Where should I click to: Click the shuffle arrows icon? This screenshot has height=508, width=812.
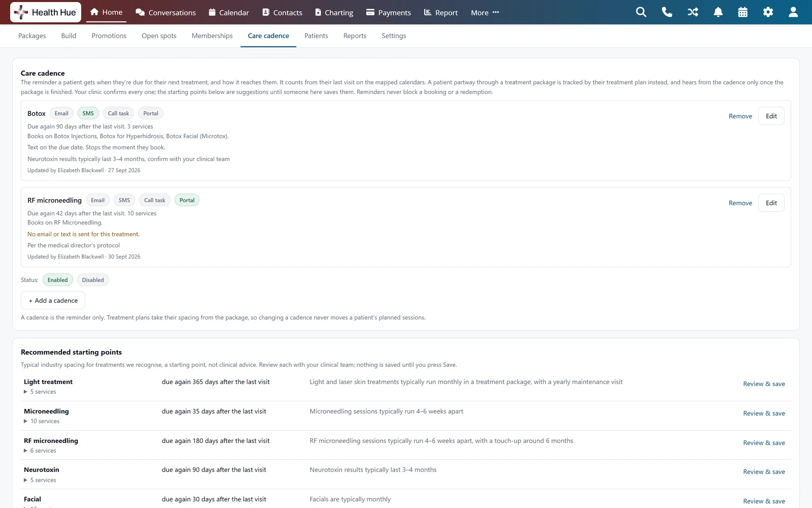[693, 12]
